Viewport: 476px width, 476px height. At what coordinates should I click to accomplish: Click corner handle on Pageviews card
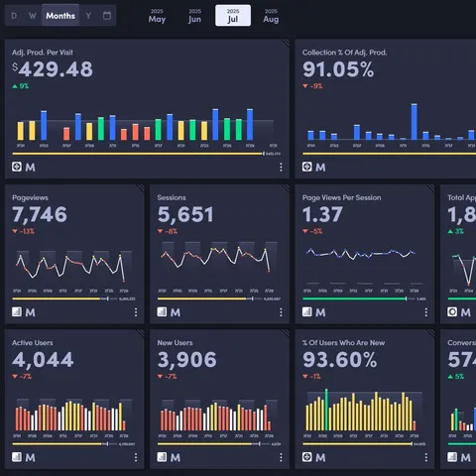tap(141, 188)
